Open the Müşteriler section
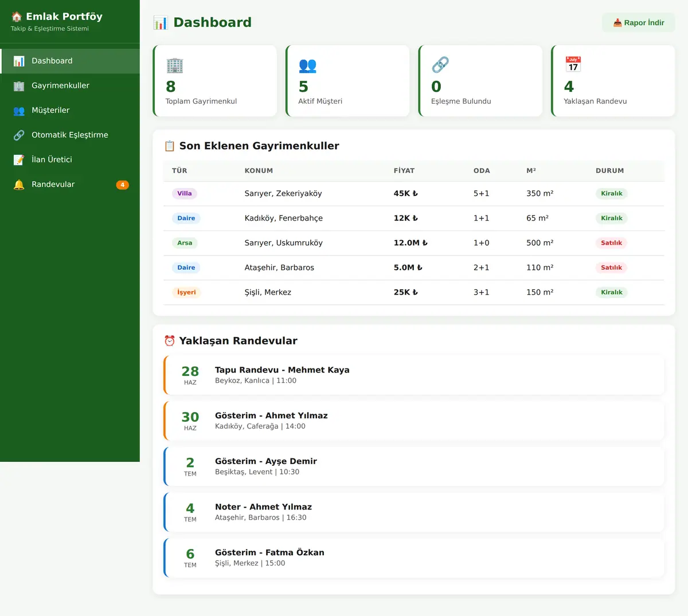688x616 pixels. 70,111
